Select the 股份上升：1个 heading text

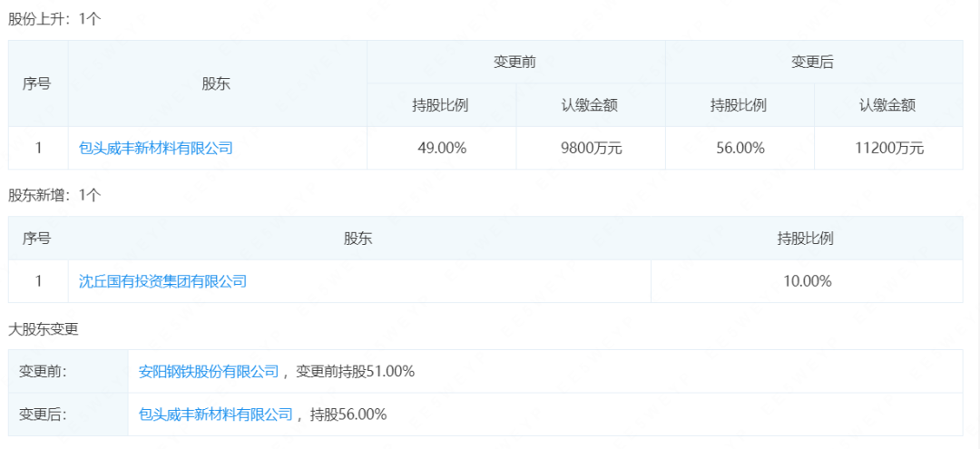click(54, 19)
